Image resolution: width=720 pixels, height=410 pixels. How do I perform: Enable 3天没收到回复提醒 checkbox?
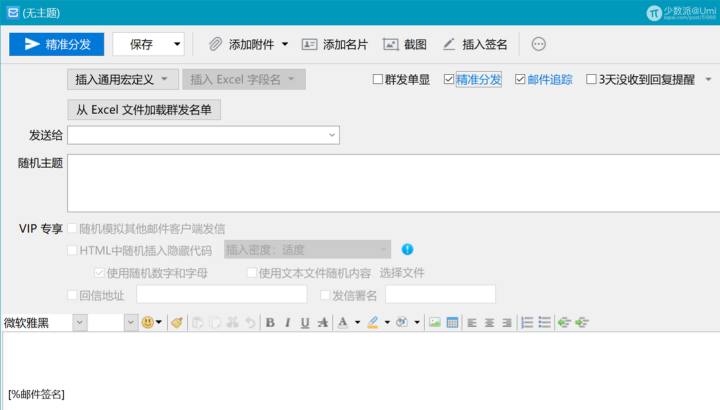(591, 79)
